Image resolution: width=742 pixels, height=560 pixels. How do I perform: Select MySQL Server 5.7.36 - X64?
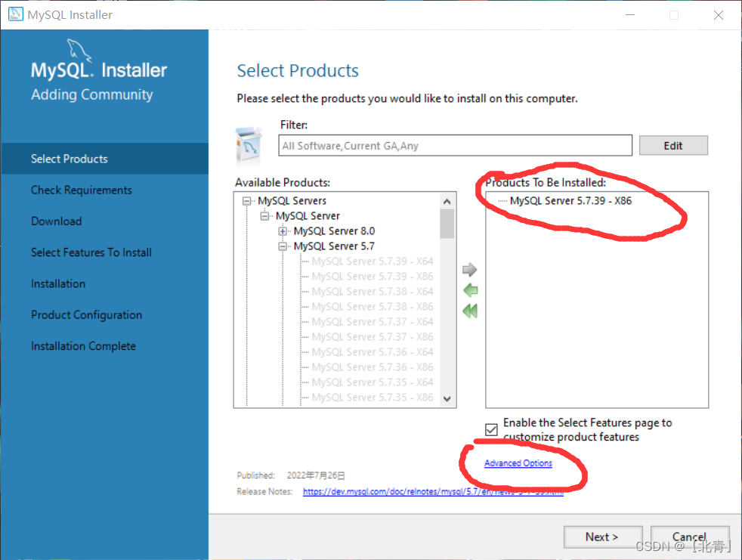373,352
